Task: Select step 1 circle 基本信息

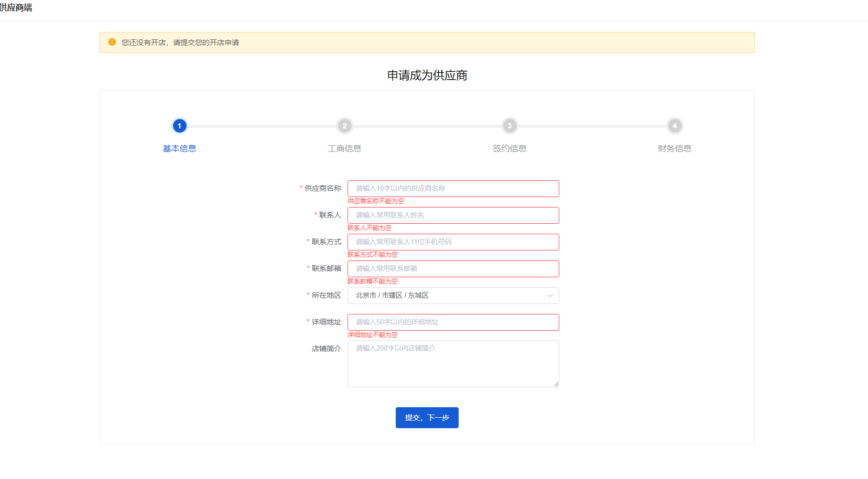Action: coord(179,126)
